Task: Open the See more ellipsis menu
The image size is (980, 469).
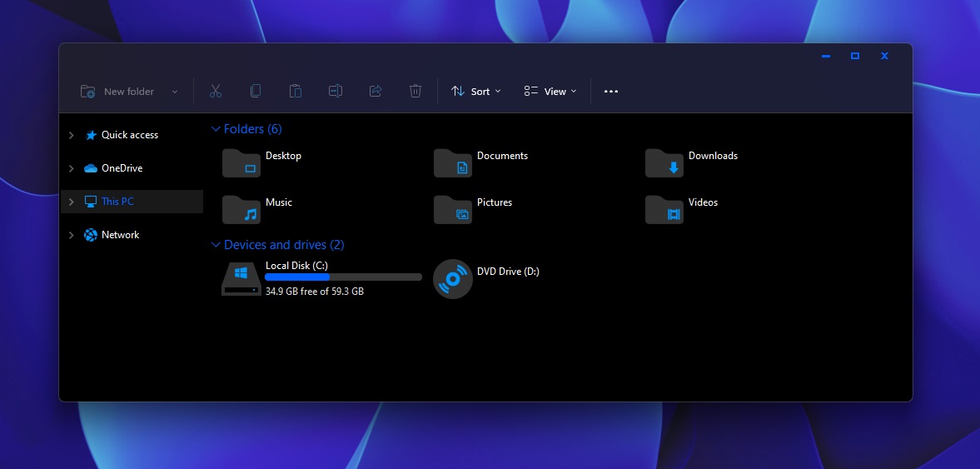Action: point(611,92)
